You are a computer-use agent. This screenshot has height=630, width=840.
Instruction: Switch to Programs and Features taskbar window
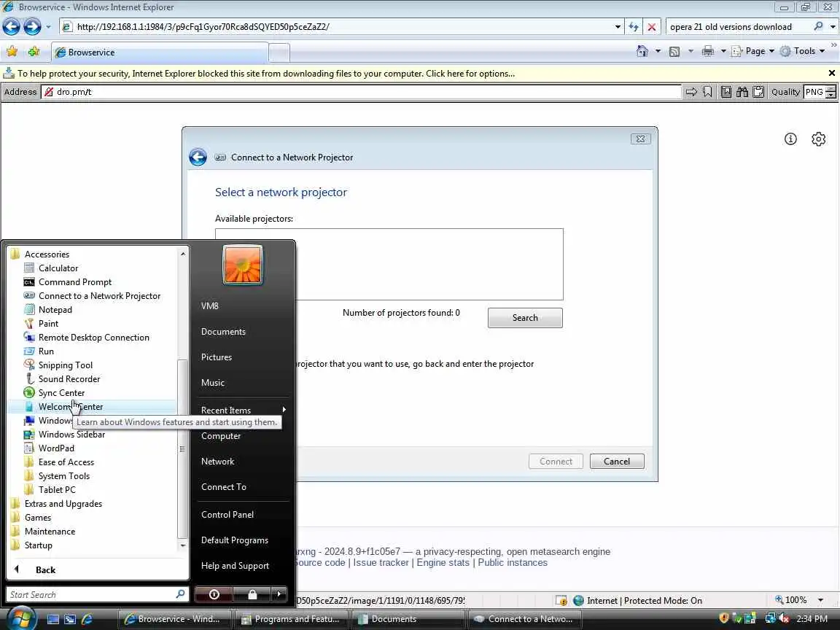[x=291, y=619]
